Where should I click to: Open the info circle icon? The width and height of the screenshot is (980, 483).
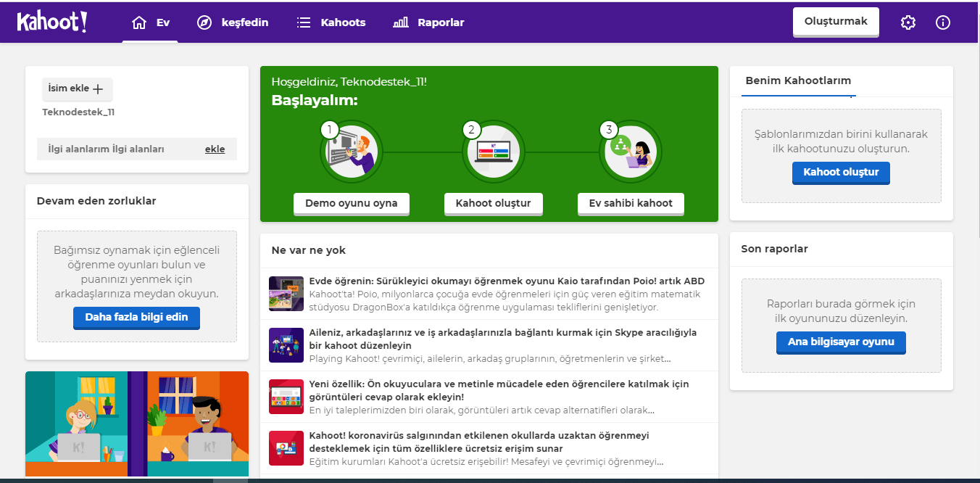[943, 22]
